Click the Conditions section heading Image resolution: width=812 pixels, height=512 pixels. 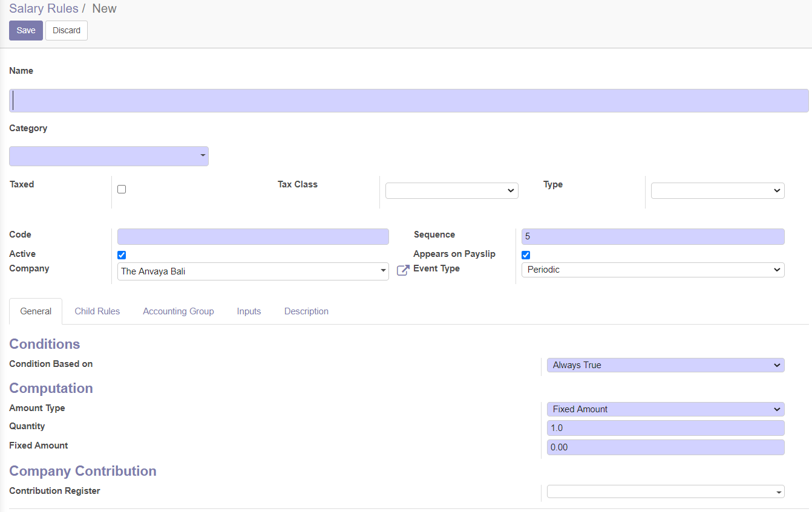[x=45, y=344]
